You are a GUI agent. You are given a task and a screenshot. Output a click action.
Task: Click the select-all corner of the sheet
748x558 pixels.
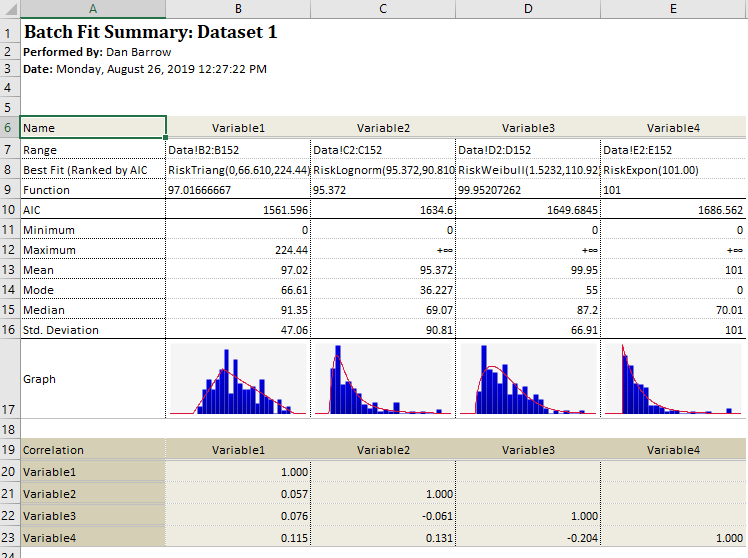(x=9, y=8)
